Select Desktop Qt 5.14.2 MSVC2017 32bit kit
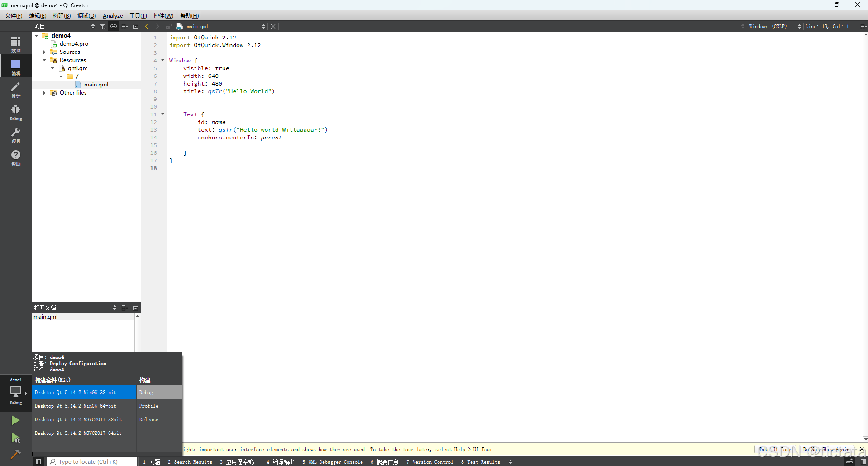Viewport: 868px width, 466px height. pos(84,419)
